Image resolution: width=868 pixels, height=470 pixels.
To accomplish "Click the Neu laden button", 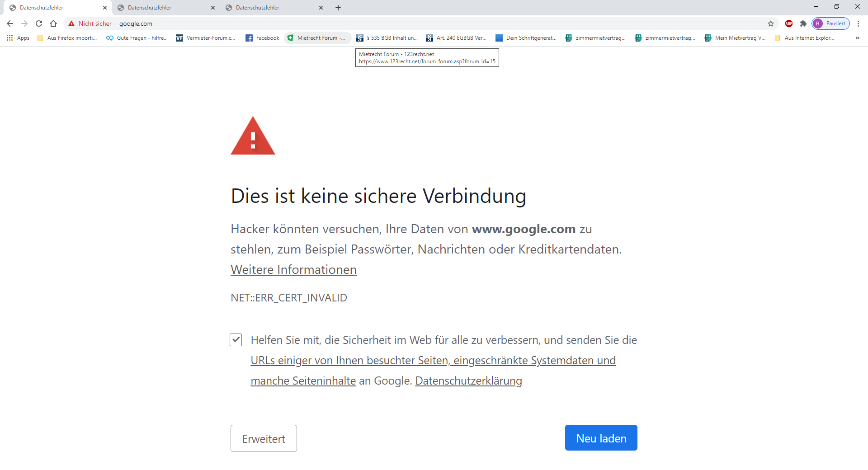I will [x=601, y=438].
